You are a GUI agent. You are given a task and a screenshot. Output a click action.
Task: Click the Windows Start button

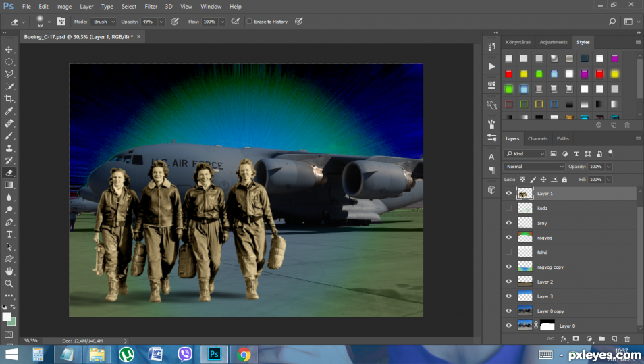click(x=11, y=354)
